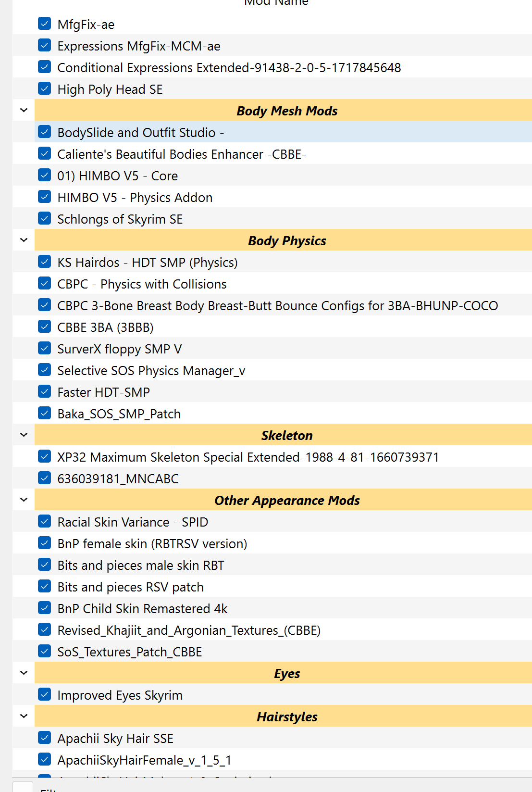532x792 pixels.
Task: Toggle Bits and pieces male skin RBT checkbox
Action: [x=44, y=565]
